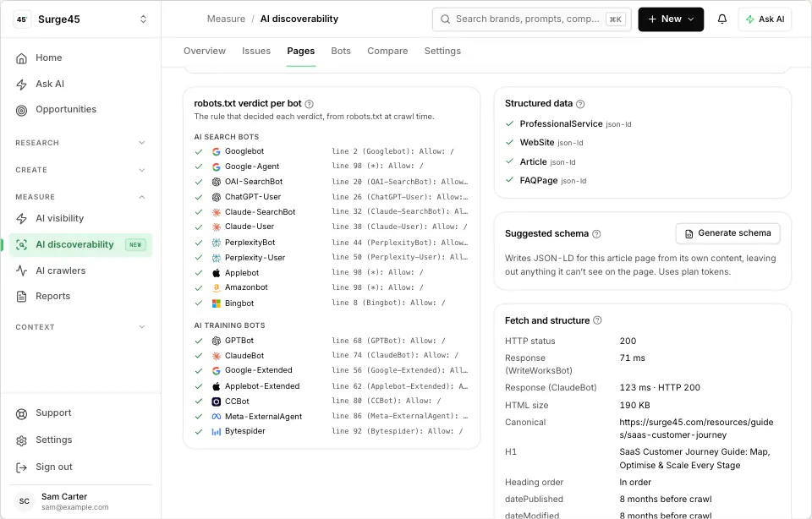Click the Sign out arrow icon
This screenshot has height=519, width=812.
click(x=21, y=467)
